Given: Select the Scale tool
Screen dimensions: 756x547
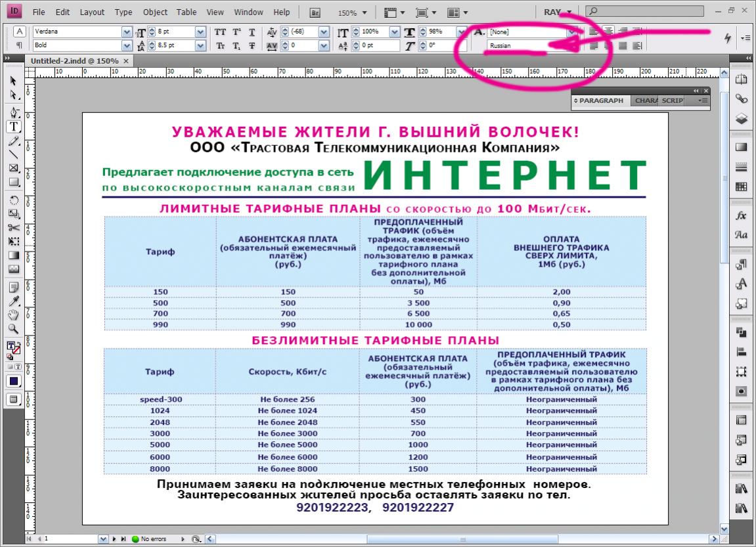Looking at the screenshot, I should point(14,214).
